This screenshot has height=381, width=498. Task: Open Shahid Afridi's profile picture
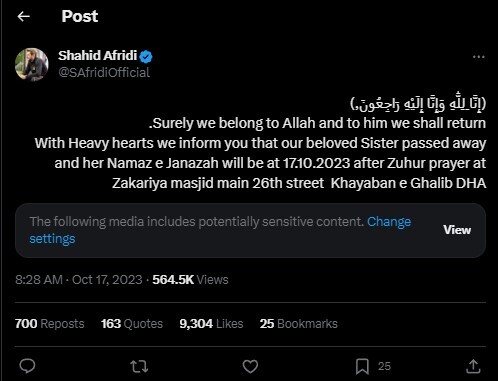pos(32,64)
